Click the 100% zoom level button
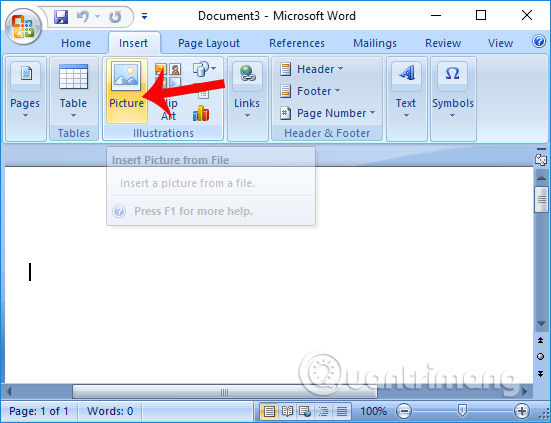 (x=373, y=411)
